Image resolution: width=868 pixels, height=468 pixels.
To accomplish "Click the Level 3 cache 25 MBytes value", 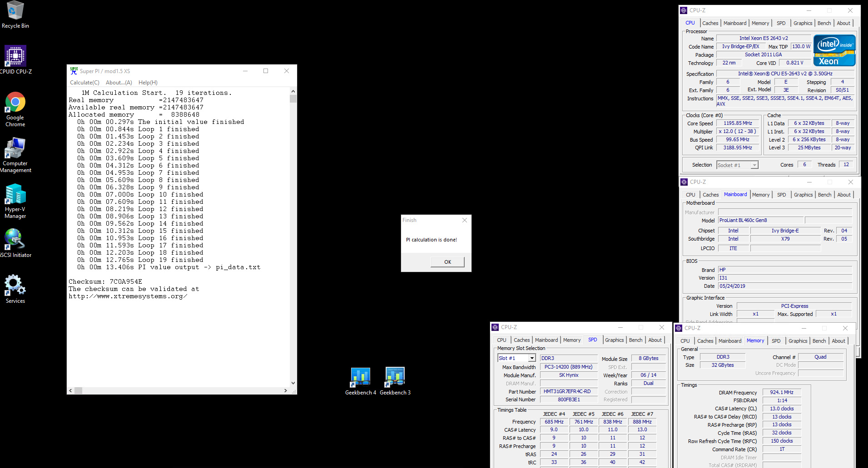I will click(x=809, y=148).
